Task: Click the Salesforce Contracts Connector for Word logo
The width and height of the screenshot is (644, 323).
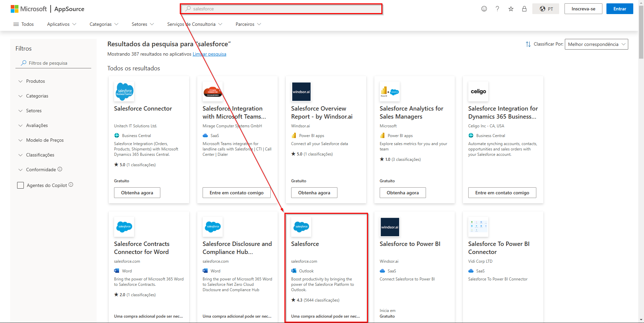Action: pos(124,227)
